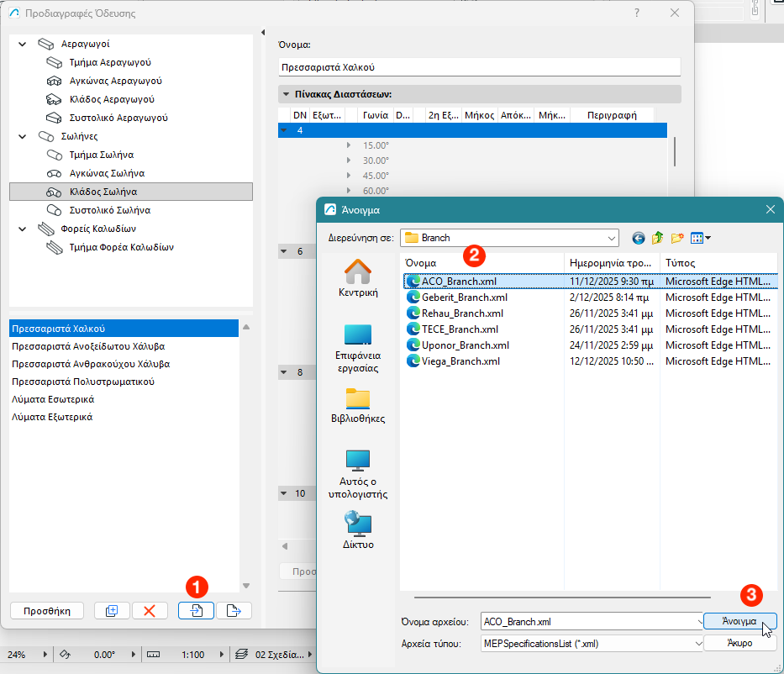Open Δίκτυο network location
This screenshot has width=784, height=674.
[x=358, y=530]
